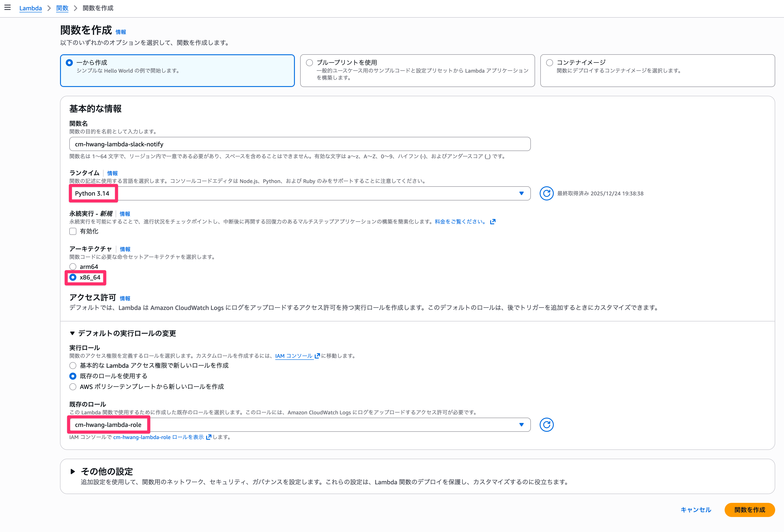Click into the 関数名 input field
The height and width of the screenshot is (532, 784).
tap(300, 144)
